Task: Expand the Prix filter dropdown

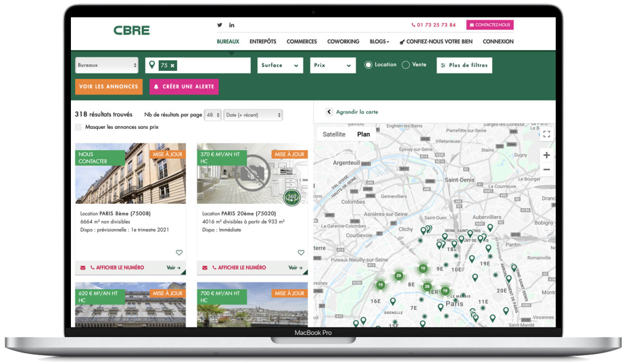Action: coord(333,65)
